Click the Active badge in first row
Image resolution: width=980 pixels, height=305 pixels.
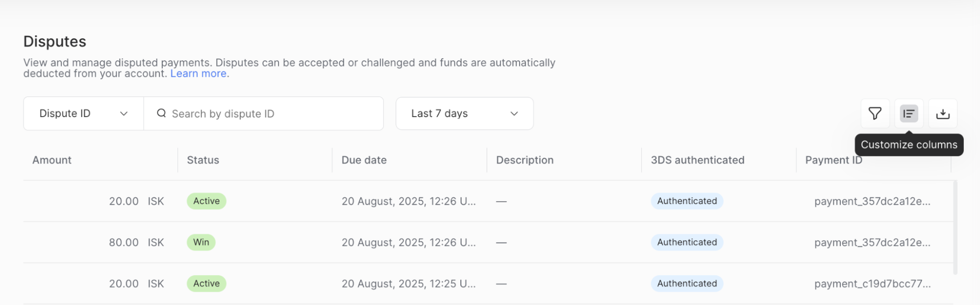tap(206, 201)
